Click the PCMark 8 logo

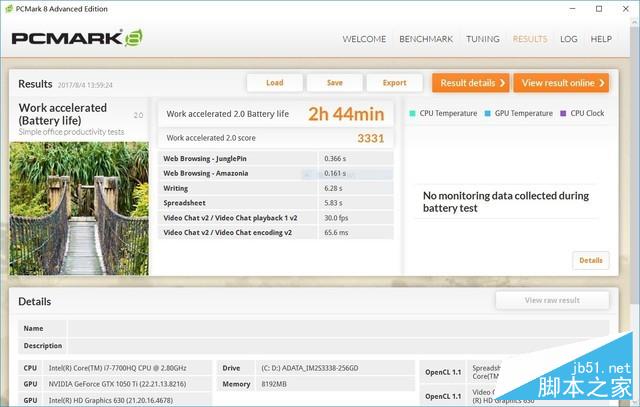[77, 38]
